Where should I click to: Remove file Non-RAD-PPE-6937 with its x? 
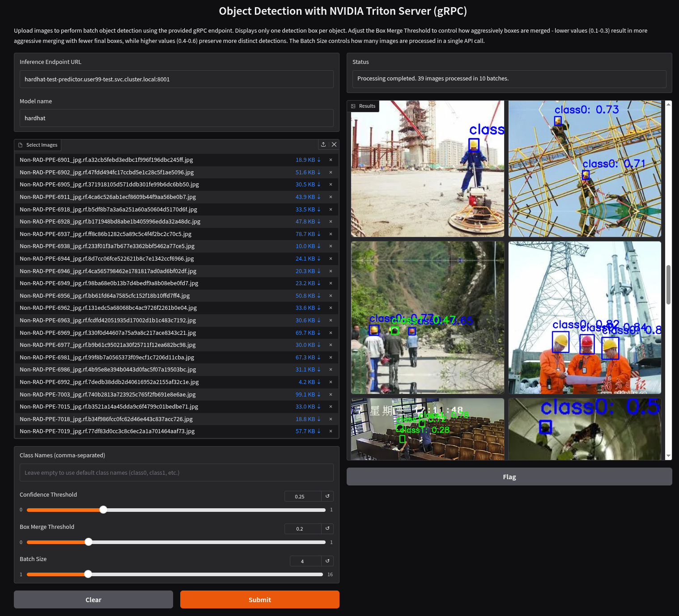coord(331,234)
